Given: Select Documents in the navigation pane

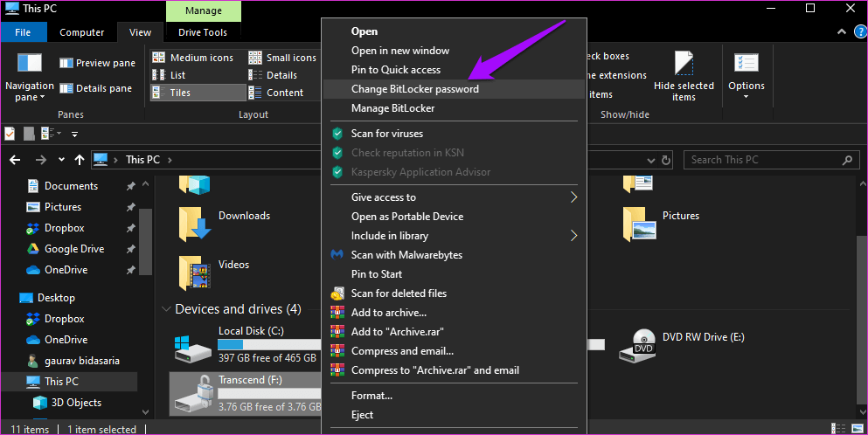Looking at the screenshot, I should (x=71, y=186).
